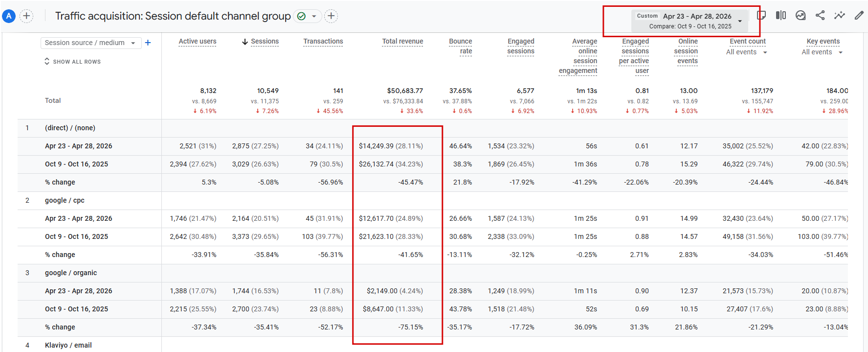Sort by Total revenue column header
The image size is (868, 352).
coord(402,42)
